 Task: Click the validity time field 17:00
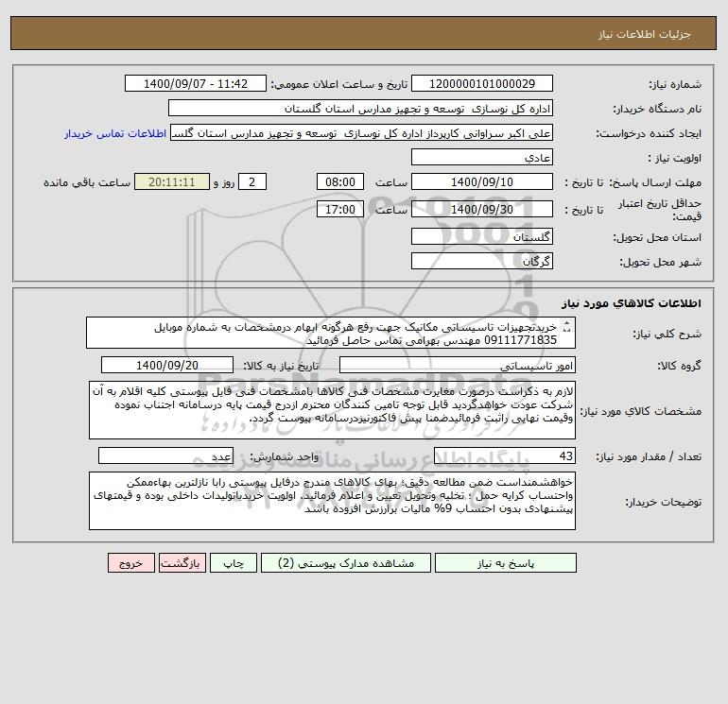tap(340, 209)
